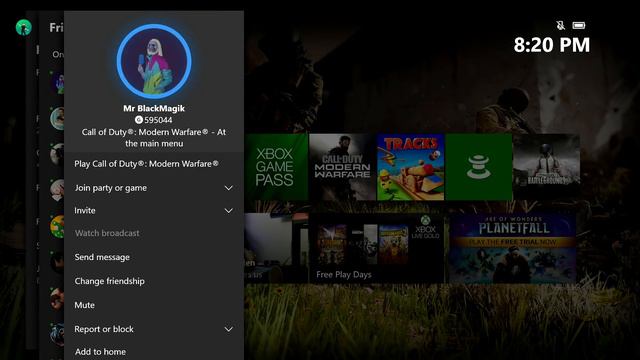Image resolution: width=640 pixels, height=360 pixels.
Task: Select Watch broadcast
Action: tap(154, 233)
